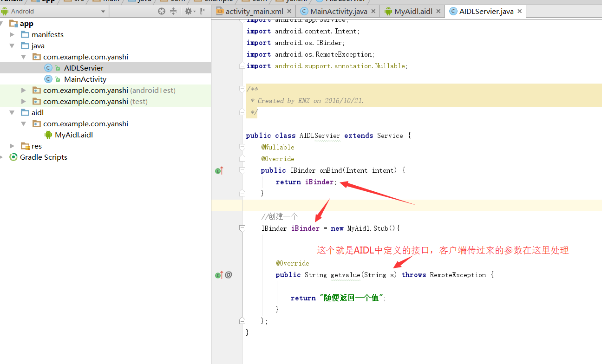602x364 pixels.
Task: Click the aidl folder icon
Action: (25, 112)
